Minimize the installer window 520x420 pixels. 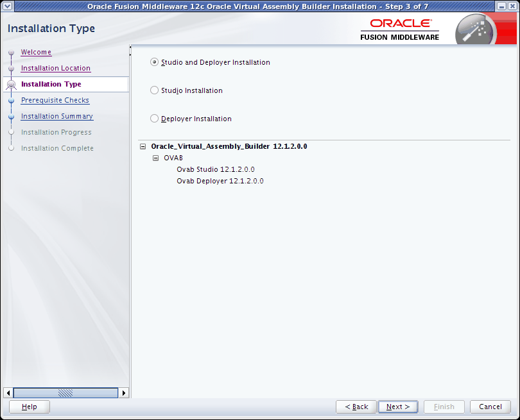tap(502, 6)
